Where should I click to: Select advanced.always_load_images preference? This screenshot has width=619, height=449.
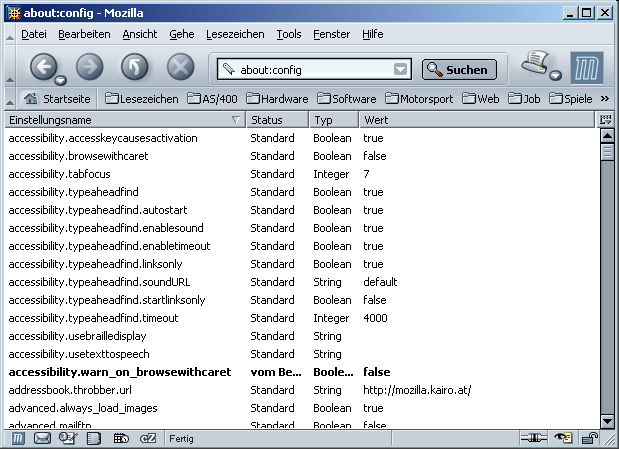[x=302, y=408]
